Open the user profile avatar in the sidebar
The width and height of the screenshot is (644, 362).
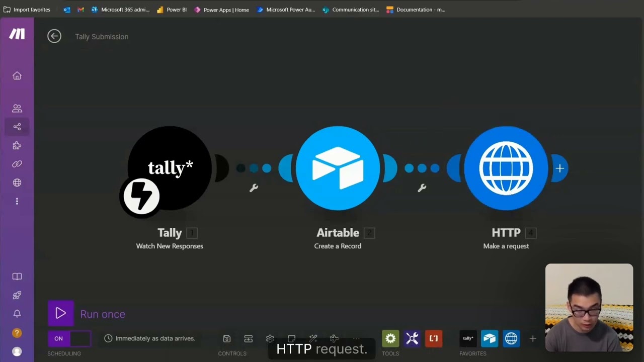point(17,351)
